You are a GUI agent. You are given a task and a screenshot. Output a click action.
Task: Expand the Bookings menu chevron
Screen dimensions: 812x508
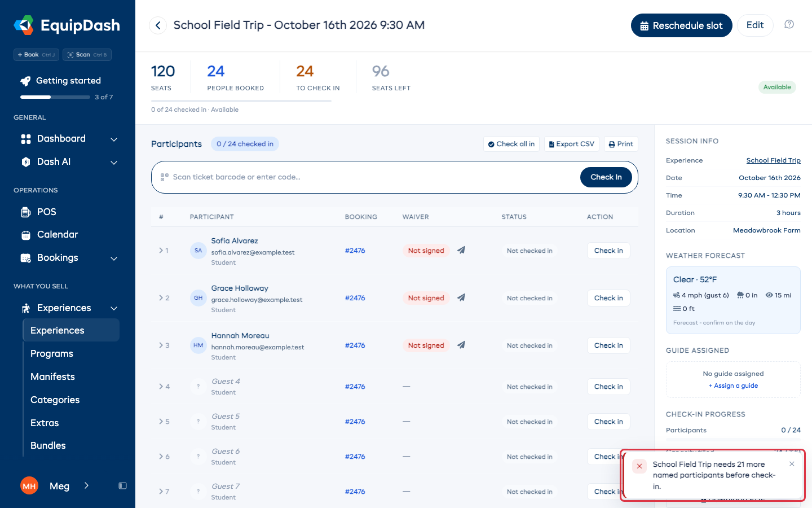tap(114, 259)
